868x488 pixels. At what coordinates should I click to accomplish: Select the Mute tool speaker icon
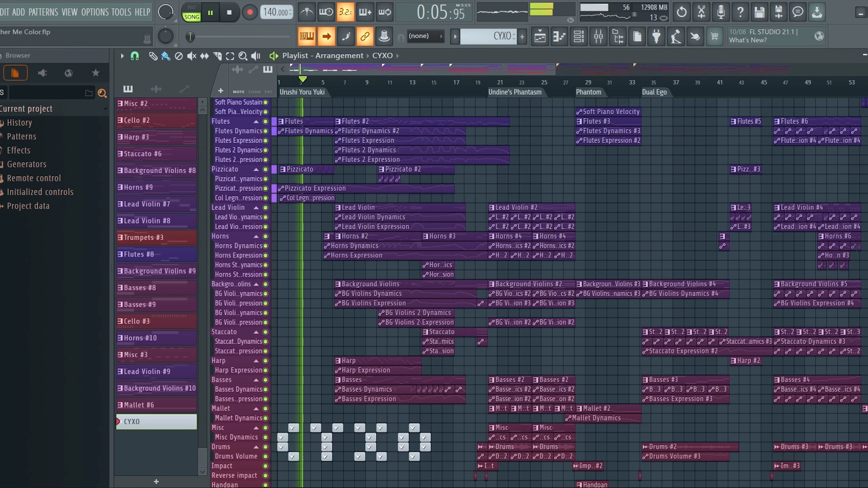[191, 56]
